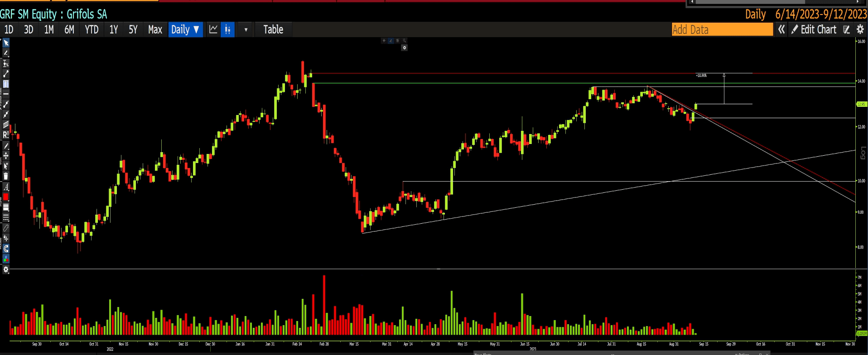This screenshot has height=355, width=868.
Task: Set range to 1D
Action: (9, 30)
